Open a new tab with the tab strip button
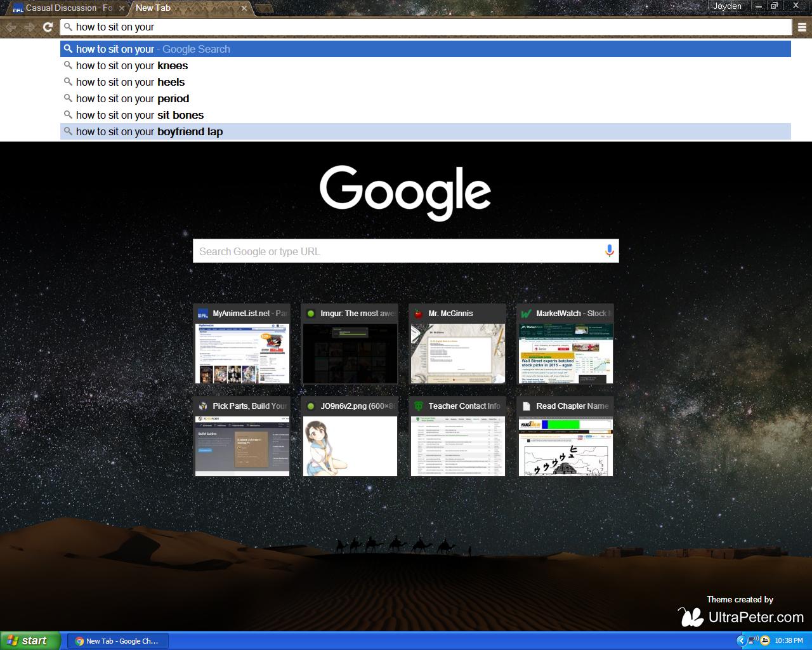 click(264, 8)
